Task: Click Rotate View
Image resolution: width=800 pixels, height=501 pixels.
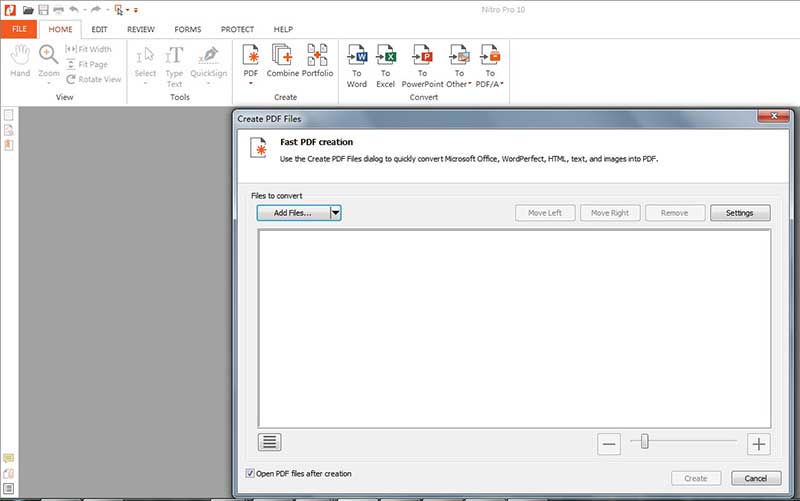Action: (93, 79)
